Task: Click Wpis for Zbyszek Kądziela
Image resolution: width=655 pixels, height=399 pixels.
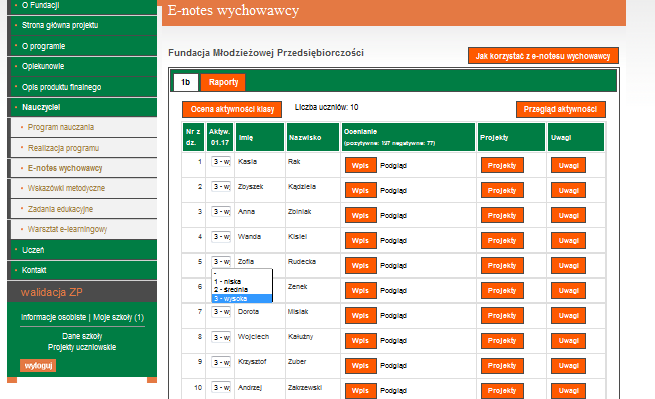Action: [361, 191]
